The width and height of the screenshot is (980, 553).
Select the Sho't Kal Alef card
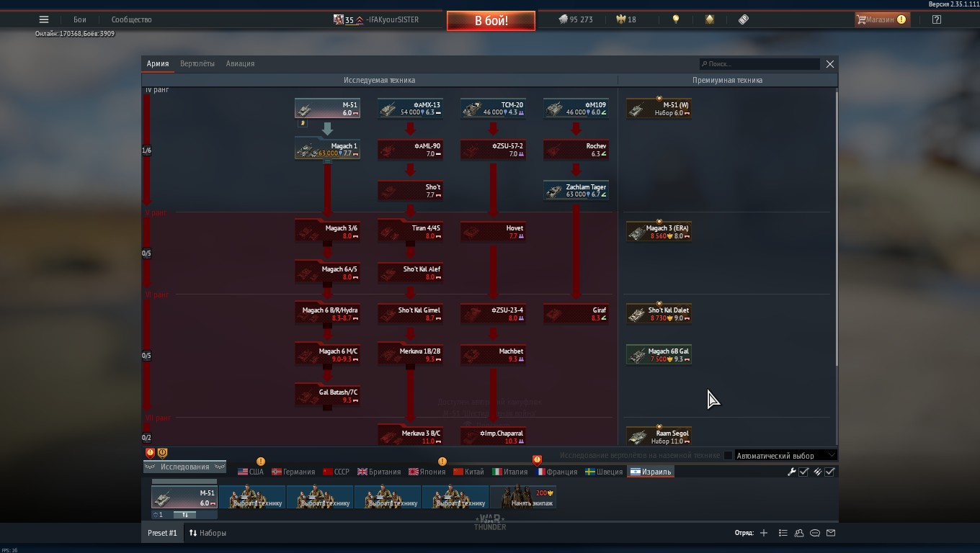tap(410, 273)
